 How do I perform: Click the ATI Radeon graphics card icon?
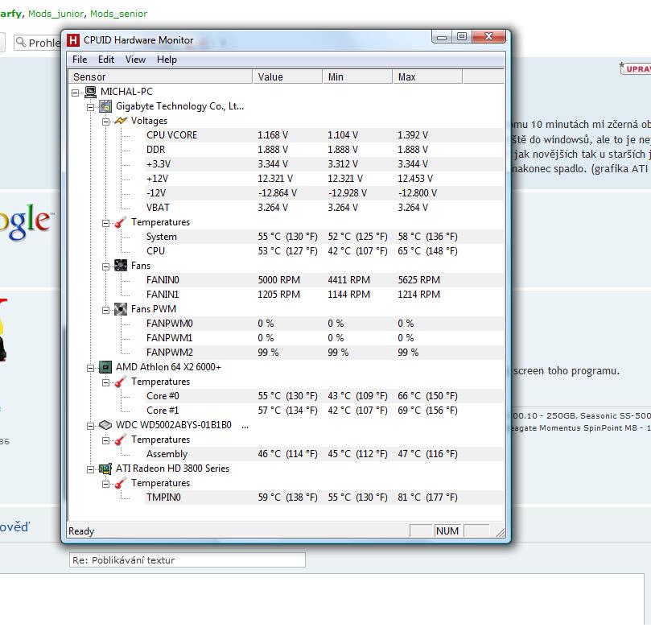[105, 469]
